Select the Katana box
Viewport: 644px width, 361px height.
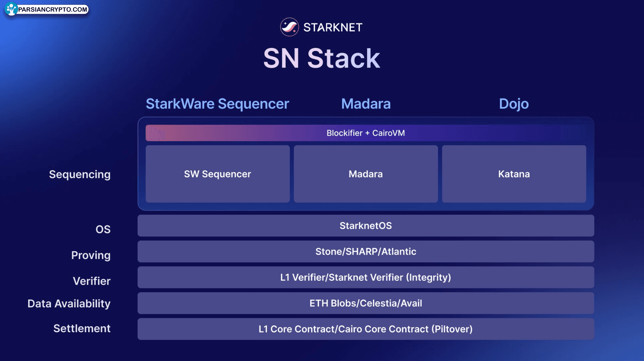click(514, 174)
